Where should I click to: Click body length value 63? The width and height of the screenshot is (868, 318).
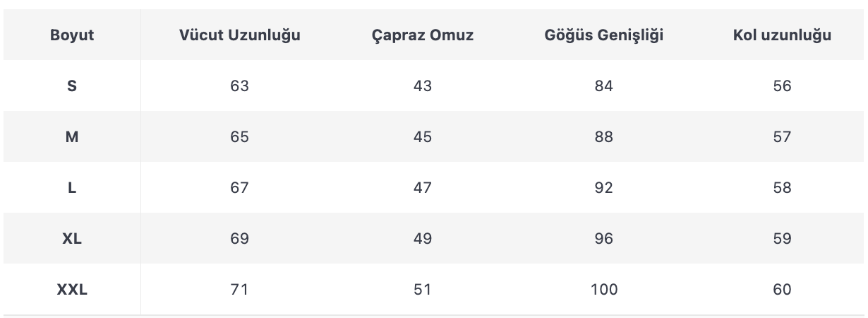pyautogui.click(x=239, y=86)
